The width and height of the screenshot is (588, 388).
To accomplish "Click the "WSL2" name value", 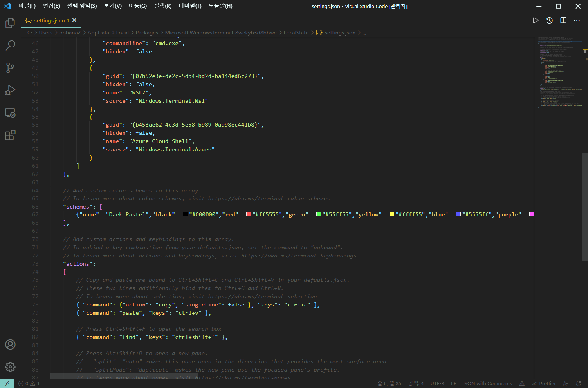I will [x=139, y=93].
